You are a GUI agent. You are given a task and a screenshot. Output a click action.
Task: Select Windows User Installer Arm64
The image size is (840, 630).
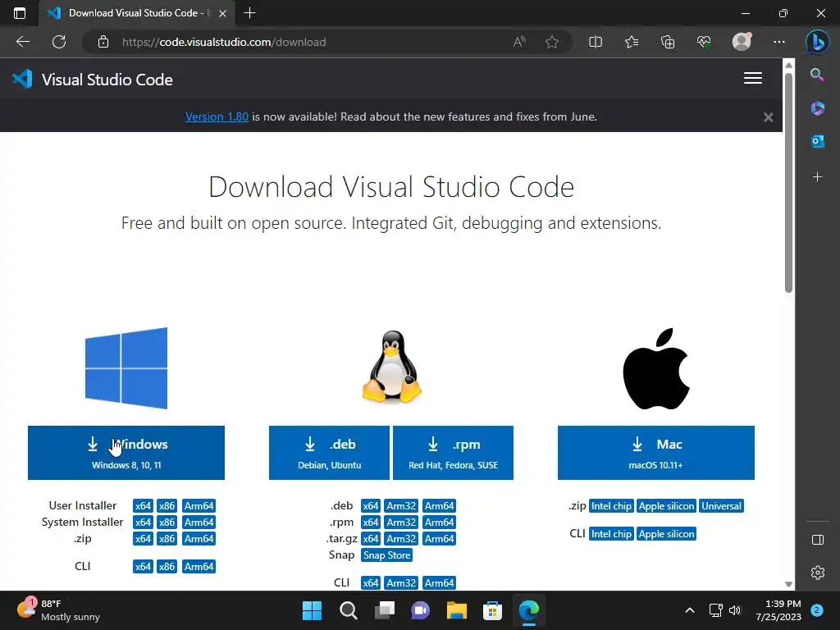[199, 505]
